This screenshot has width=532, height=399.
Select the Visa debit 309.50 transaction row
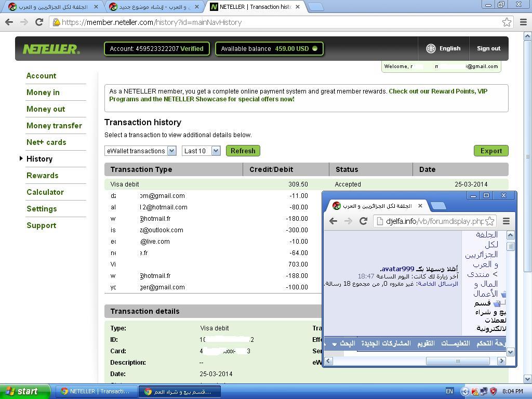click(306, 184)
